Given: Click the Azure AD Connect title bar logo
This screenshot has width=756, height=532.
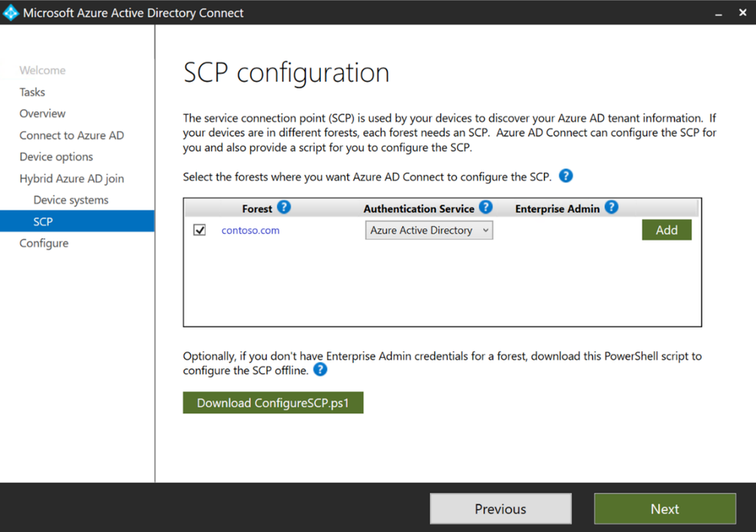Looking at the screenshot, I should pos(11,13).
